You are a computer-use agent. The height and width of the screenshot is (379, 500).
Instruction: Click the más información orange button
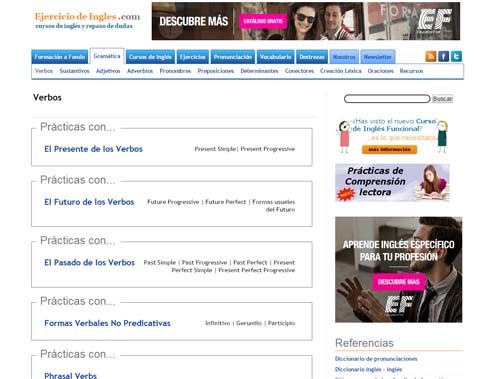pos(389,150)
